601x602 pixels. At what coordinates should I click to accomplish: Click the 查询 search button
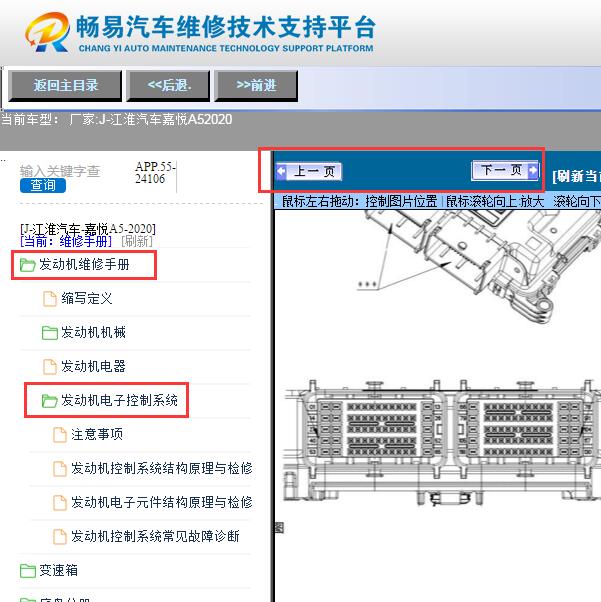43,185
